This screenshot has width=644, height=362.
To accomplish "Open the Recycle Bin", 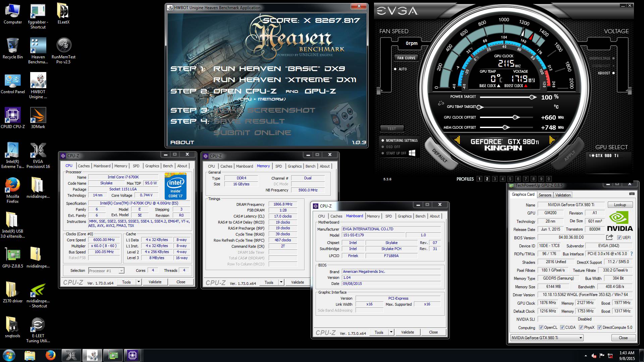I will point(13,48).
